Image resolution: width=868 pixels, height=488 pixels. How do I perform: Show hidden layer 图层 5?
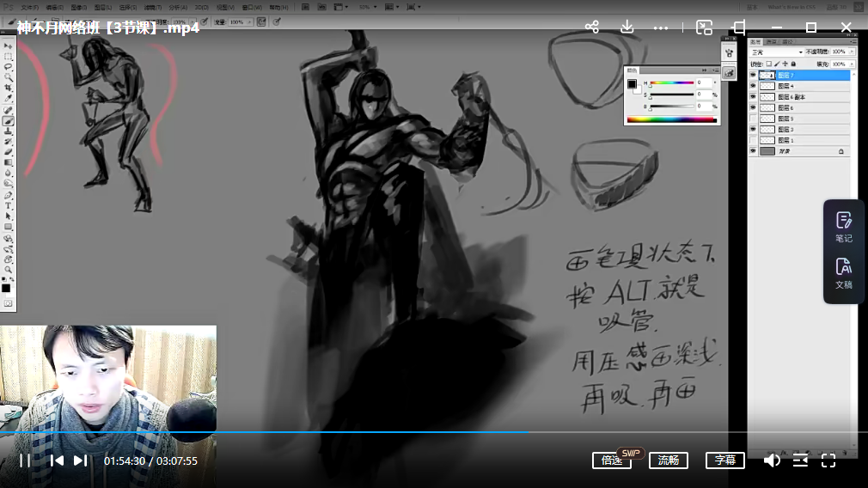(753, 119)
